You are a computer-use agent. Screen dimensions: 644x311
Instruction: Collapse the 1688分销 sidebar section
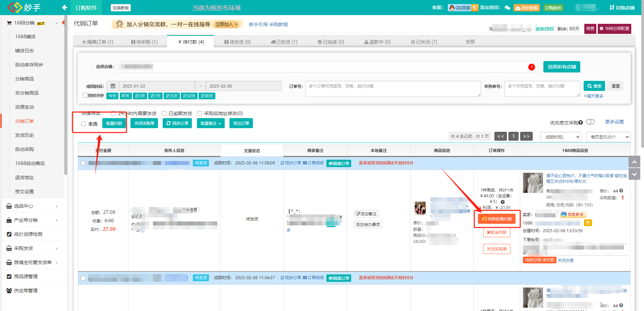point(57,23)
